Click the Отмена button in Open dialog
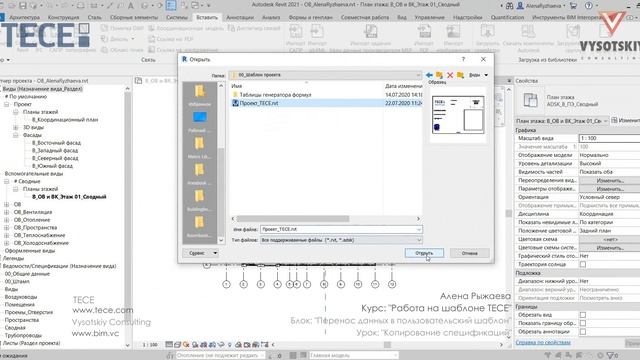This screenshot has height=360, width=640. [x=469, y=253]
